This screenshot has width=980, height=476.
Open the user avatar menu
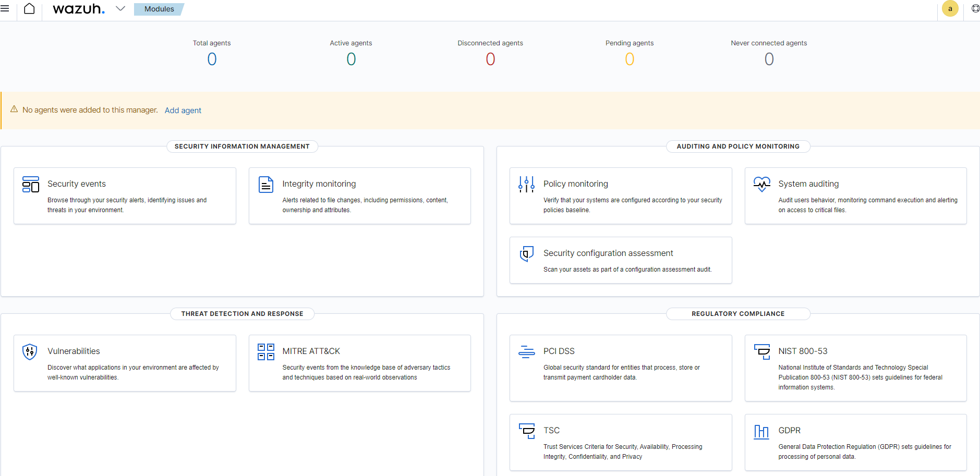(x=949, y=9)
